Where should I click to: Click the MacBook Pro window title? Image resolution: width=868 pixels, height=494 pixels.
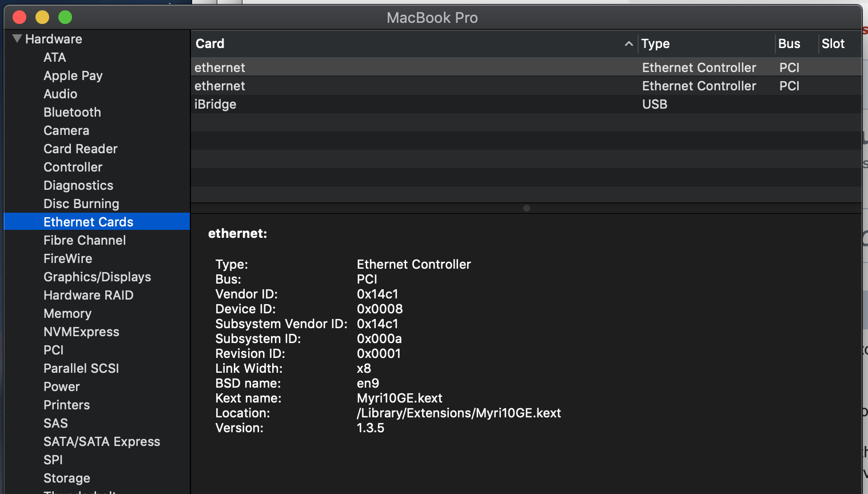pyautogui.click(x=432, y=18)
